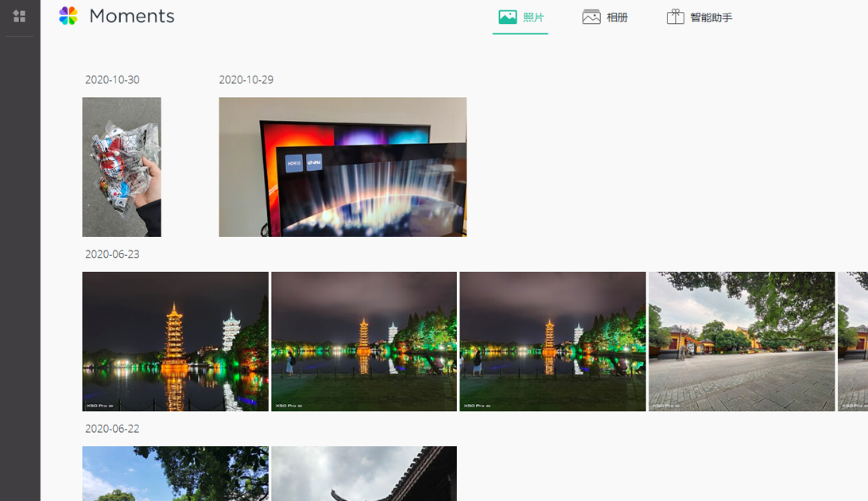Open the app grid icon in sidebar

click(x=19, y=16)
